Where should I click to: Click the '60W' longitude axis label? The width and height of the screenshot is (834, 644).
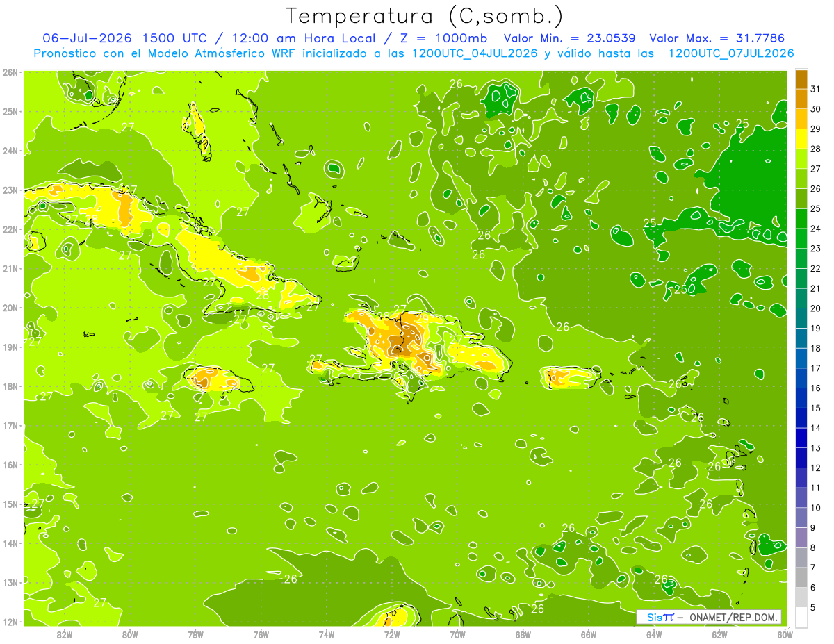coord(785,634)
